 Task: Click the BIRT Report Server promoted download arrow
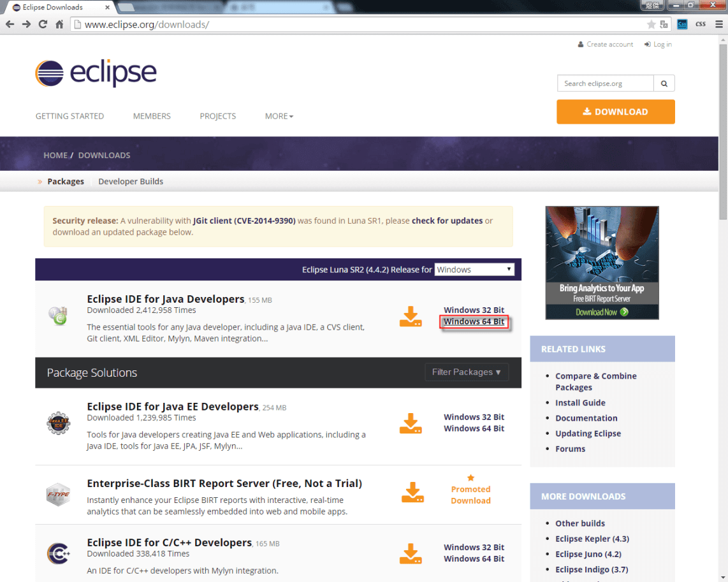point(412,492)
